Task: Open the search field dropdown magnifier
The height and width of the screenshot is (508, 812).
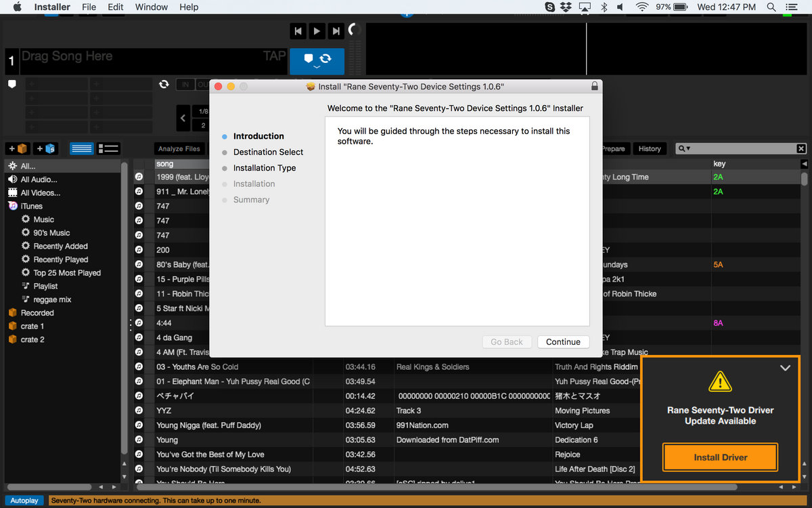Action: pos(685,148)
